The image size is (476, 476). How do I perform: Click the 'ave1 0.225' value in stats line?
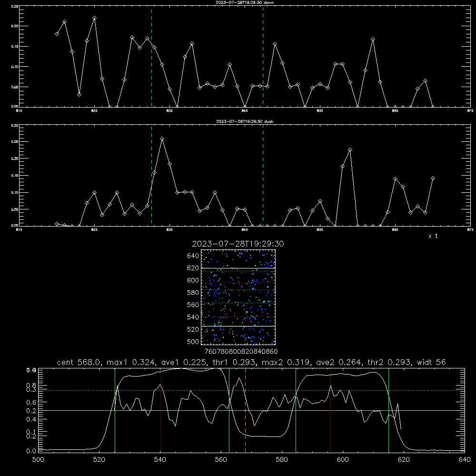(x=185, y=362)
